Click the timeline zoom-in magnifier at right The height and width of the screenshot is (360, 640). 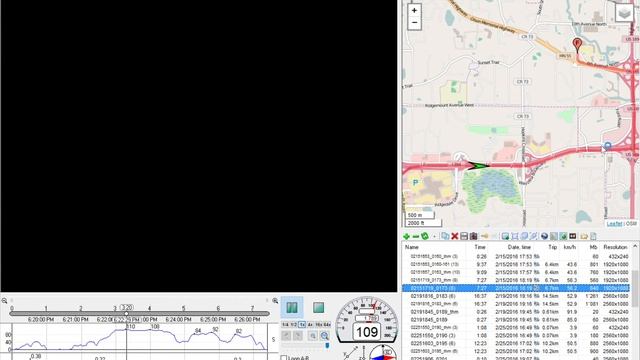(x=275, y=301)
